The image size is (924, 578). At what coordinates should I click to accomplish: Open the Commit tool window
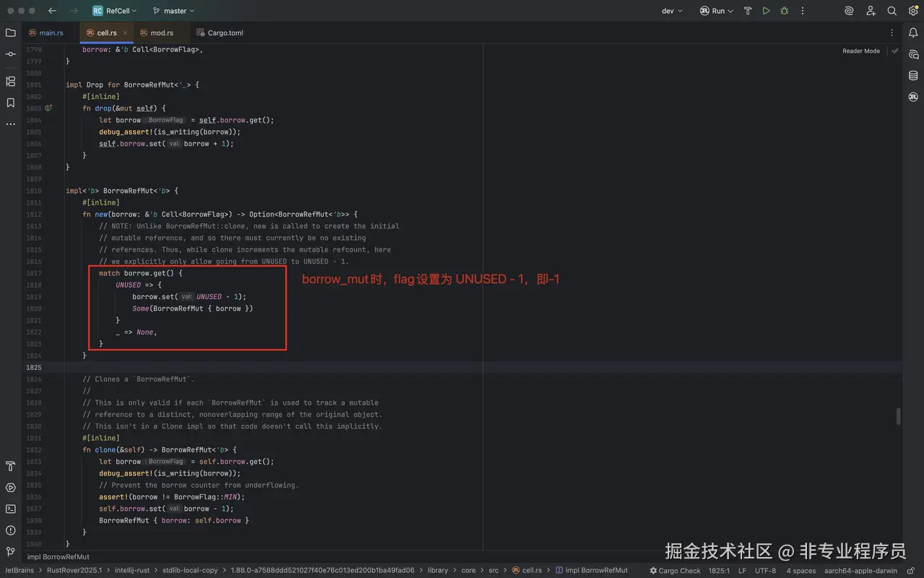(x=10, y=54)
